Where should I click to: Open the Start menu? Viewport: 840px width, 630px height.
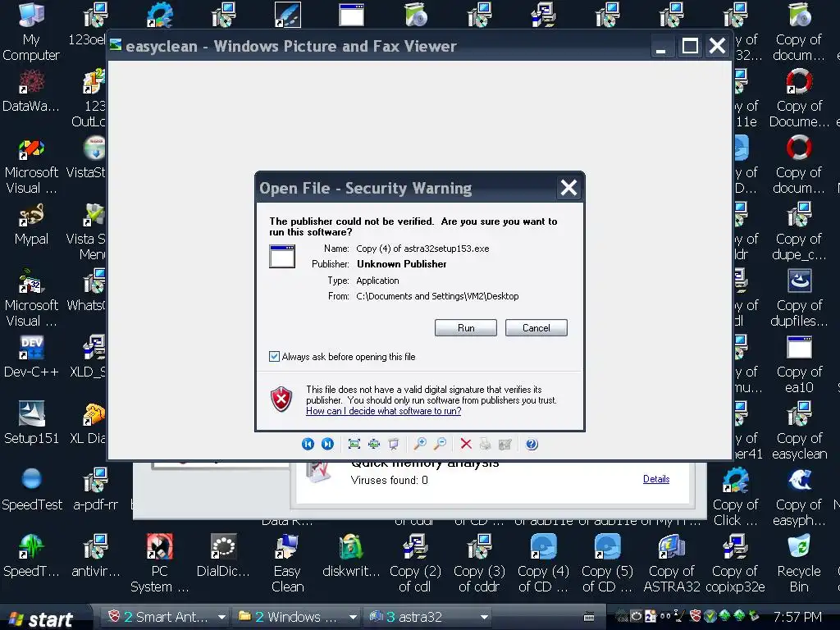click(43, 619)
